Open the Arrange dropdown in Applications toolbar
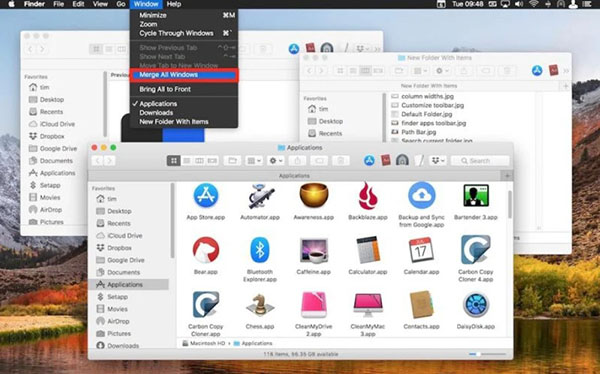Screen dimensions: 600x374 pos(254,161)
